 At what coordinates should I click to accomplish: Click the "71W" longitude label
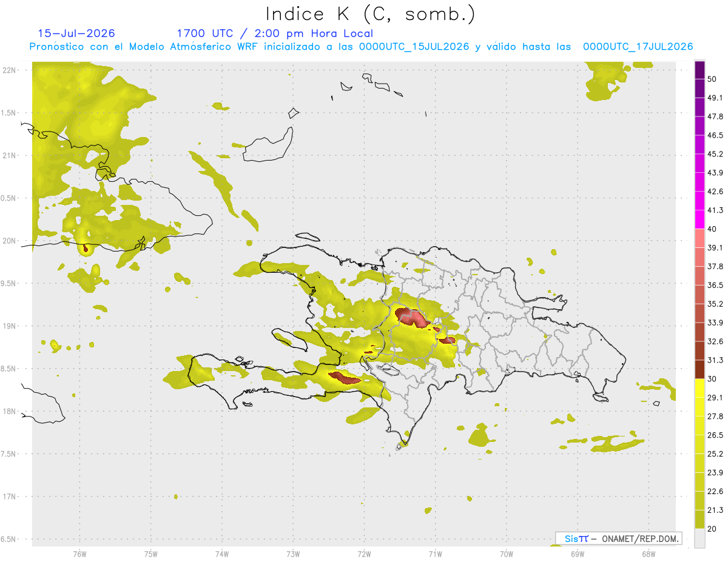point(435,554)
